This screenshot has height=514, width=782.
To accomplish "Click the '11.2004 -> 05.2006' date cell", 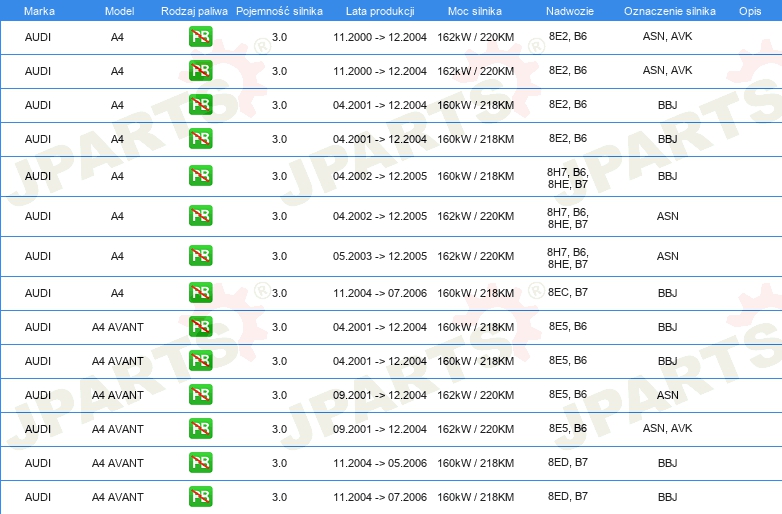I will [380, 463].
